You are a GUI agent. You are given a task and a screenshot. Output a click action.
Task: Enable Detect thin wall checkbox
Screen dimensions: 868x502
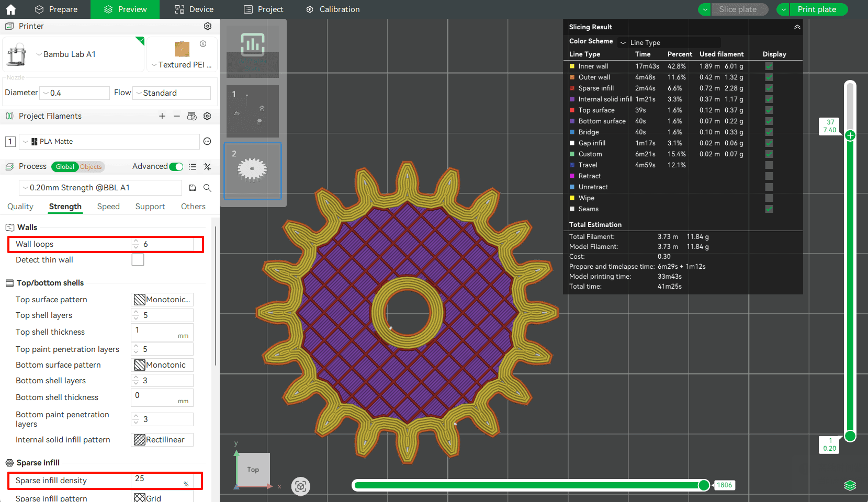[x=138, y=260]
